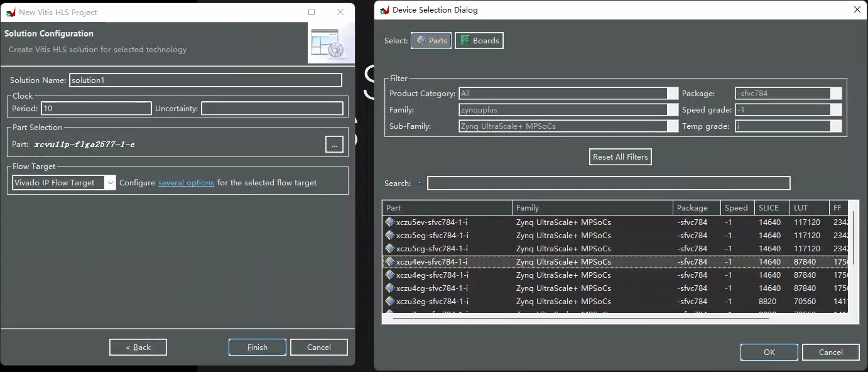Select part xczu4cg-sfvc784-1-i

pos(616,288)
